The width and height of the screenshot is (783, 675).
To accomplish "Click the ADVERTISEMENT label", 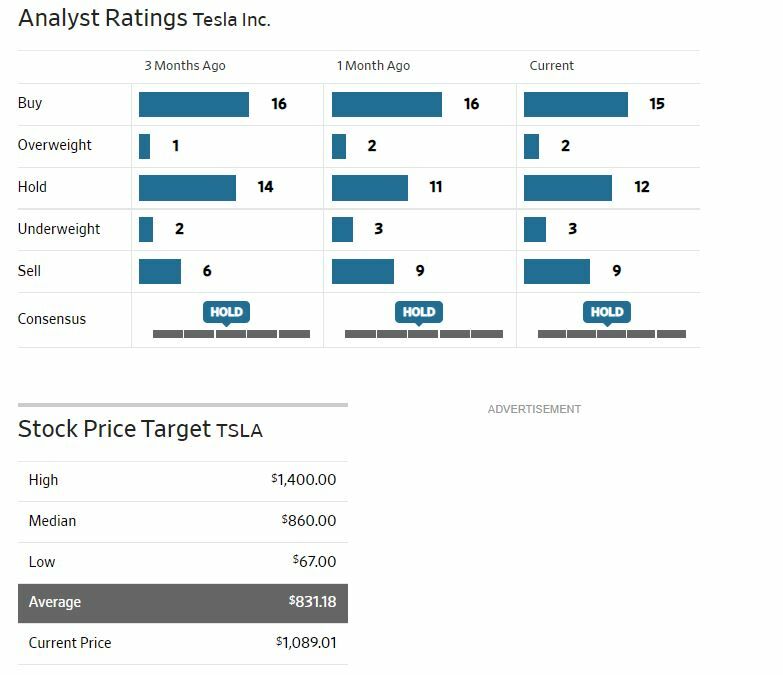I will (534, 409).
